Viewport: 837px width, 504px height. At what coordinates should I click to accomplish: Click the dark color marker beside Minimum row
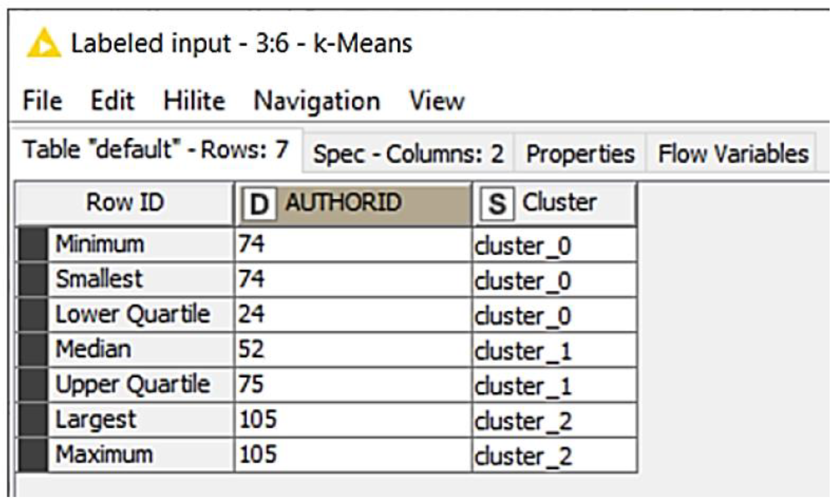(33, 244)
